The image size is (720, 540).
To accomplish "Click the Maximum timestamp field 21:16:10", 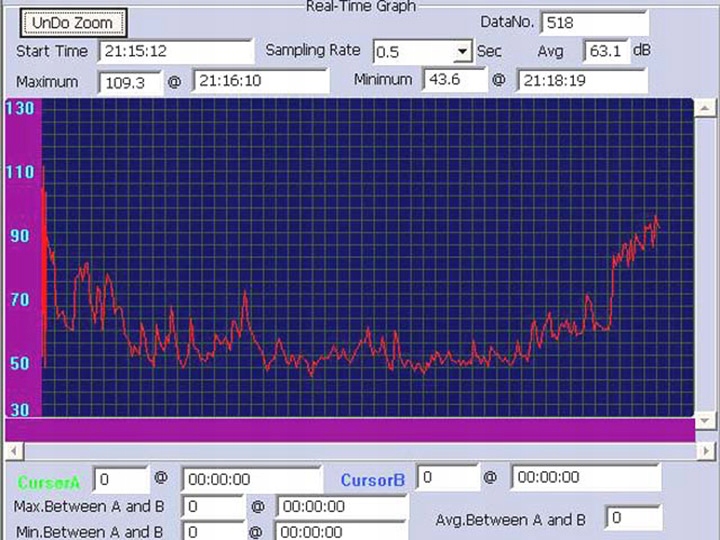I will point(260,82).
